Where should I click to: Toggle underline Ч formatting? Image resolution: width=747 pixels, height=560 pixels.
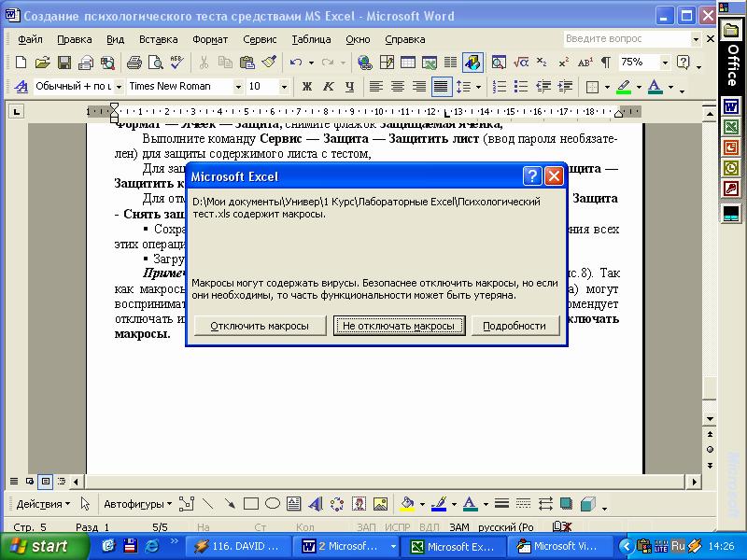349,87
